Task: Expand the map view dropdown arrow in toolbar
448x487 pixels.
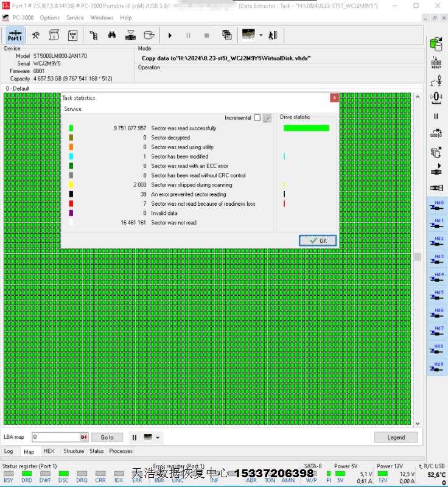Action: tap(261, 35)
